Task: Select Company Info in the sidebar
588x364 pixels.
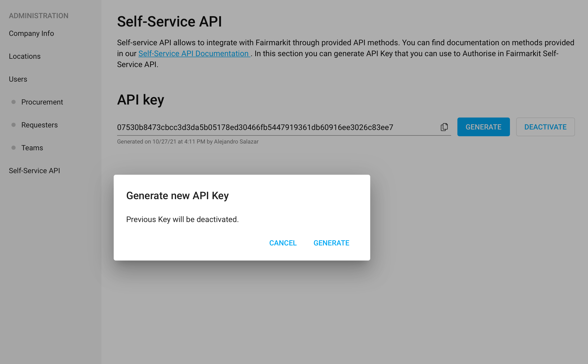Action: pyautogui.click(x=31, y=33)
